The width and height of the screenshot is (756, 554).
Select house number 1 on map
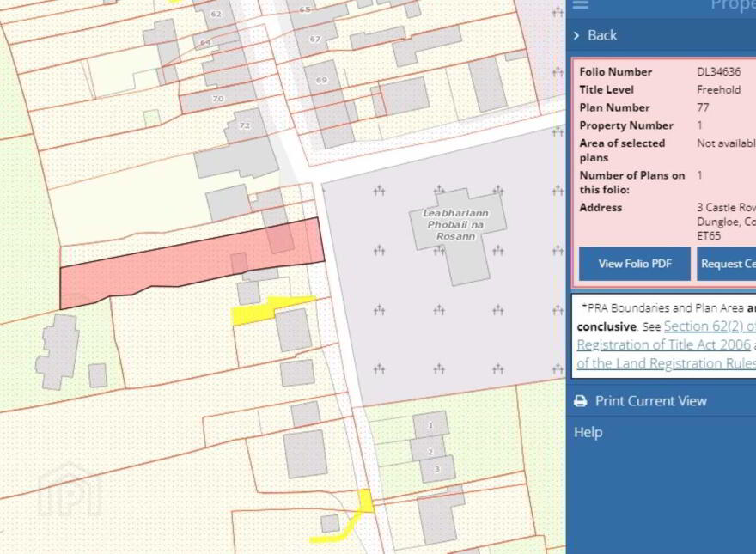coord(430,425)
